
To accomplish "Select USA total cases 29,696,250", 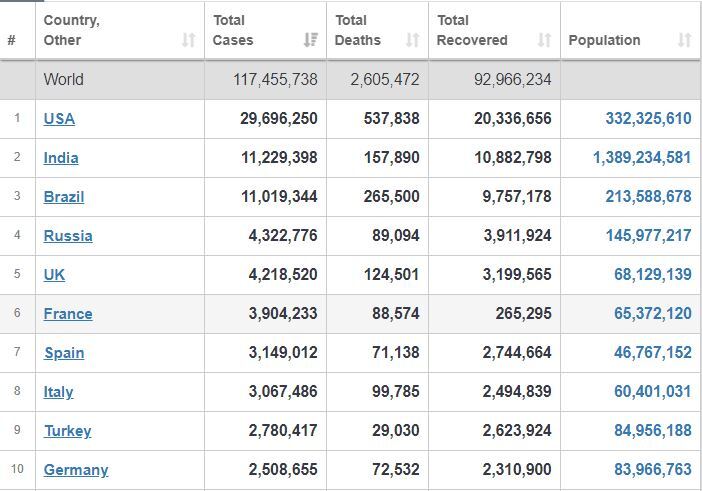I will pyautogui.click(x=278, y=119).
